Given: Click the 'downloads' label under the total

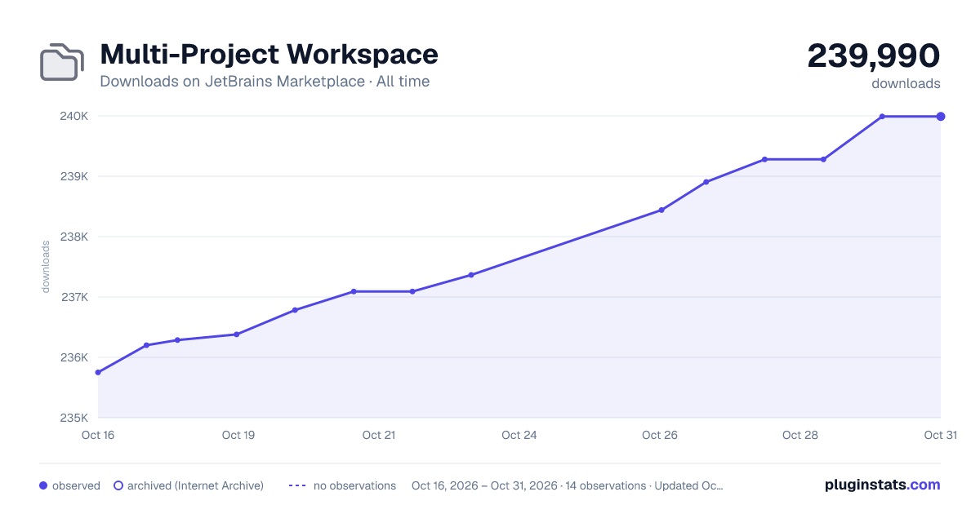Looking at the screenshot, I should pyautogui.click(x=906, y=83).
